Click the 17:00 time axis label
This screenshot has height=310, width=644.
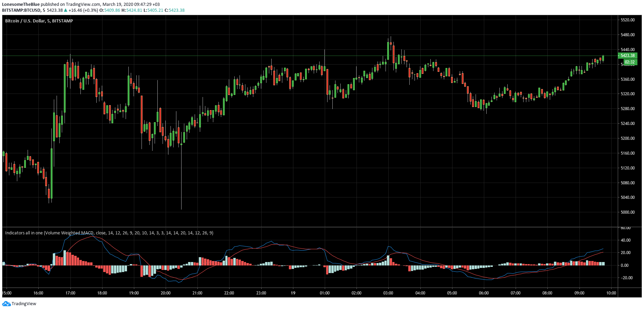coord(70,293)
